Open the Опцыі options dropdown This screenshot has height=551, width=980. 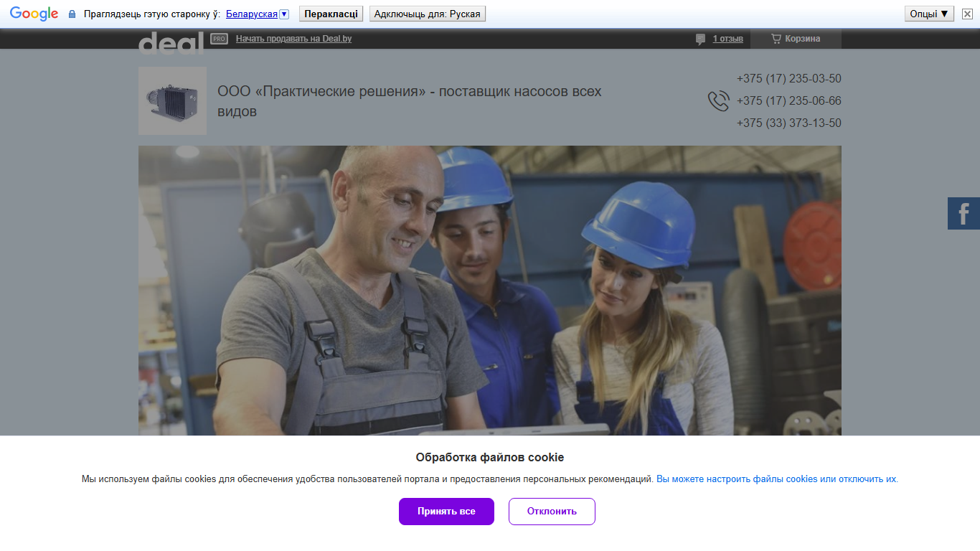(x=929, y=14)
